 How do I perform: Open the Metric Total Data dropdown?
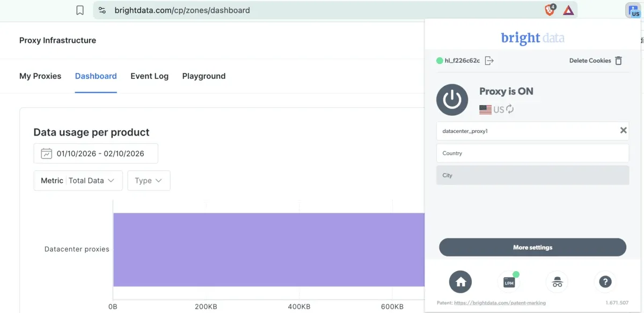click(78, 181)
